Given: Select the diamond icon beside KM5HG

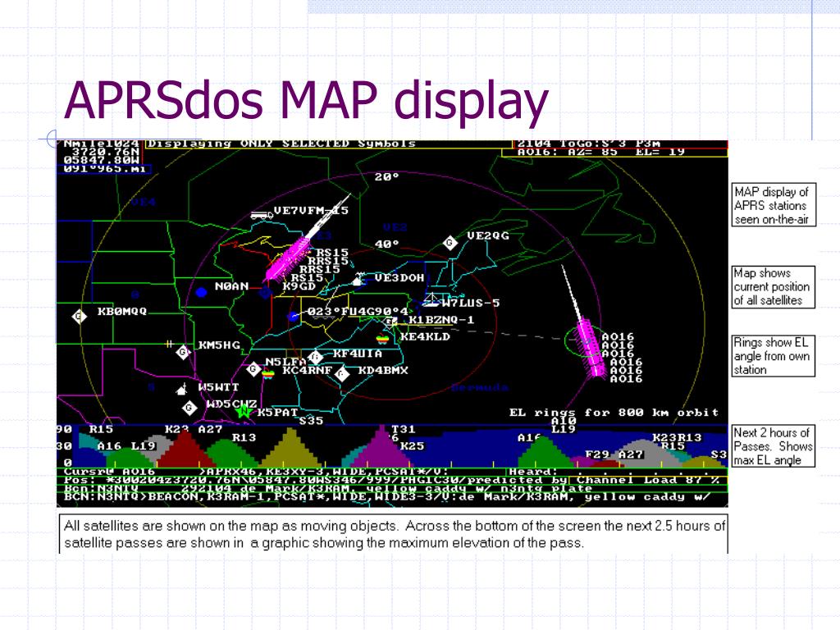Looking at the screenshot, I should coord(183,352).
